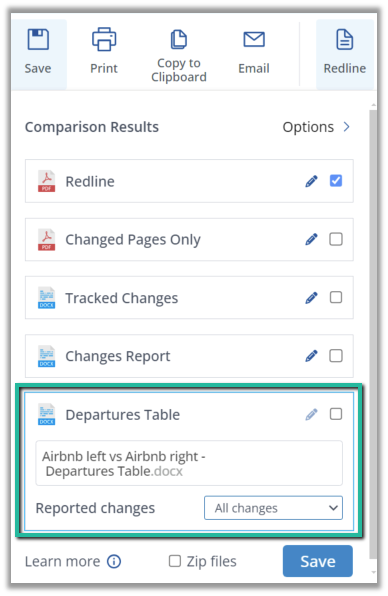388x596 pixels.
Task: Expand the Options chevron
Action: pos(346,127)
